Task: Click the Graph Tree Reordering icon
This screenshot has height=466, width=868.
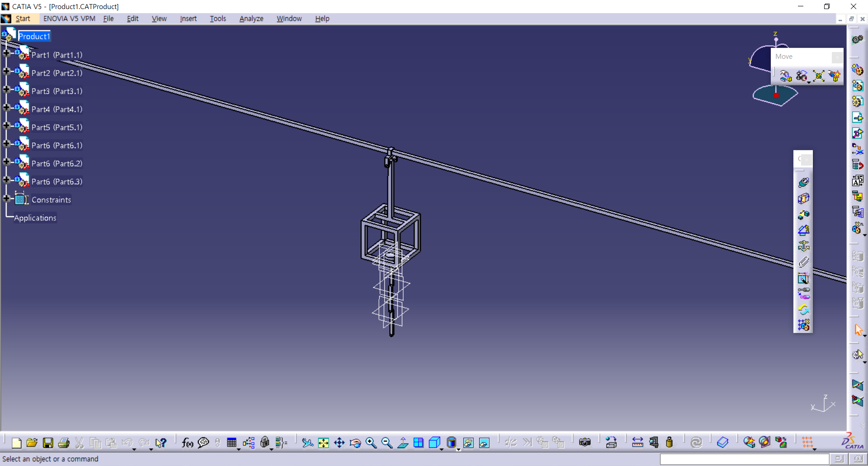Action: [857, 164]
